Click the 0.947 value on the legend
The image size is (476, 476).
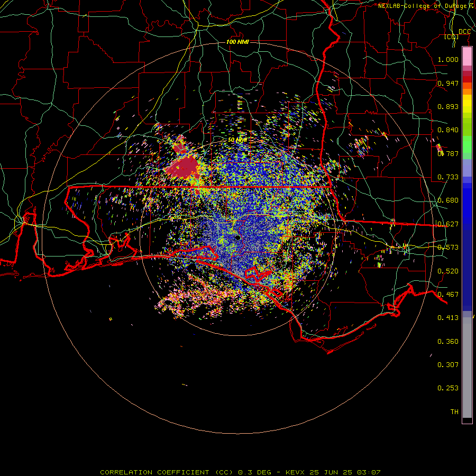[448, 83]
